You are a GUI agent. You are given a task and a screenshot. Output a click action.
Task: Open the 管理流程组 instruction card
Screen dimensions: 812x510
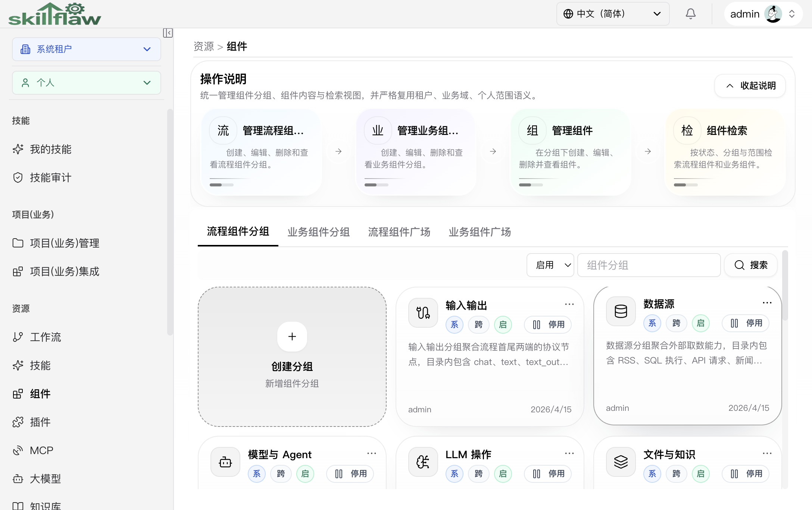click(x=261, y=152)
